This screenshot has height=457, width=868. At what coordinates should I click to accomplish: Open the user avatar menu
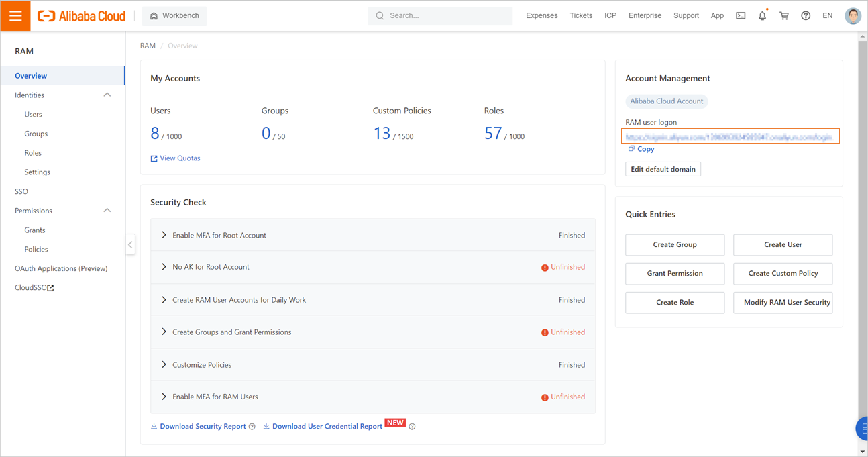pyautogui.click(x=853, y=15)
